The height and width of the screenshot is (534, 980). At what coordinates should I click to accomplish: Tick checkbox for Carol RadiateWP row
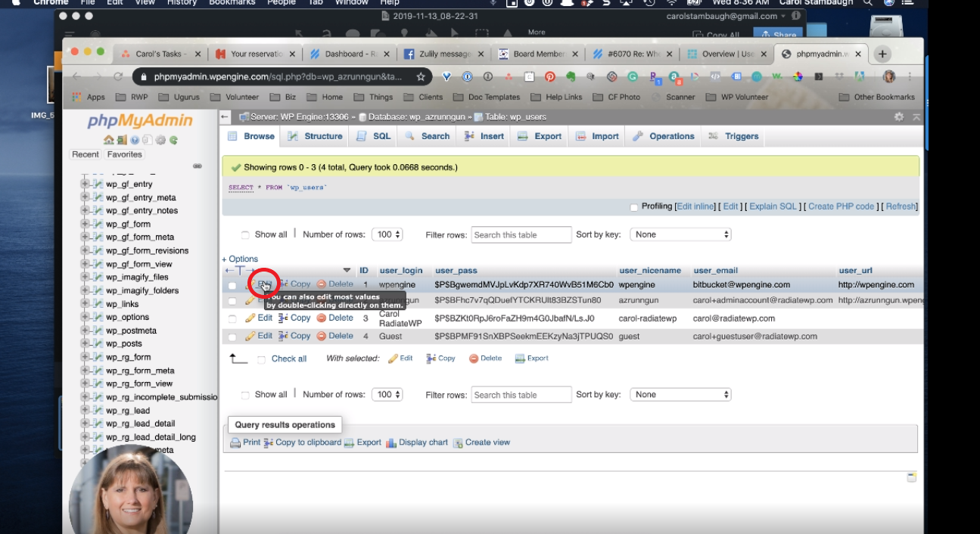click(232, 319)
